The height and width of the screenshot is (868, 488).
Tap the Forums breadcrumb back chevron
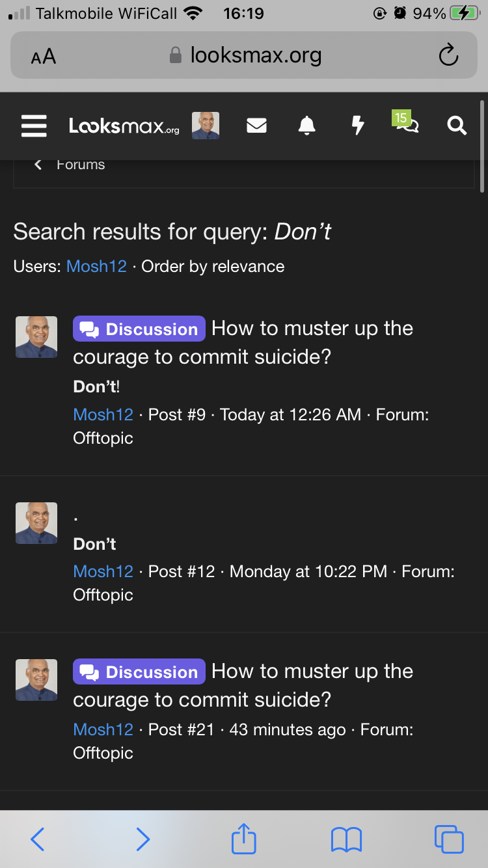38,165
